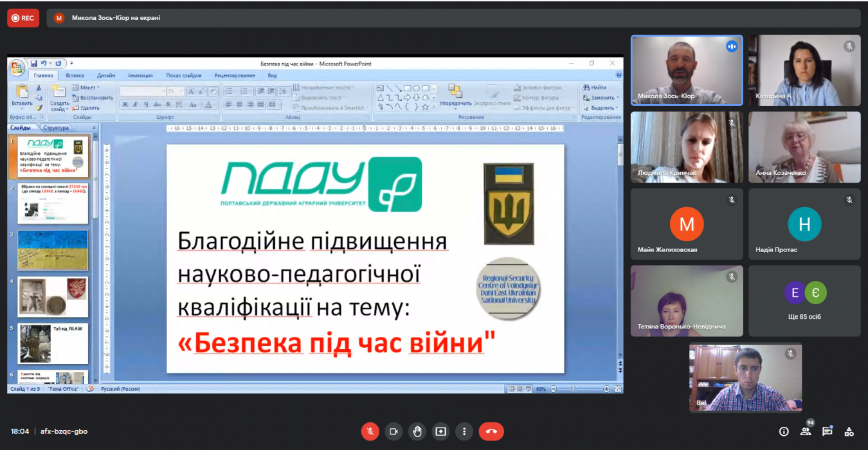Select the rectangle shape in the shapes gallery
This screenshot has width=868, height=450.
408,88
